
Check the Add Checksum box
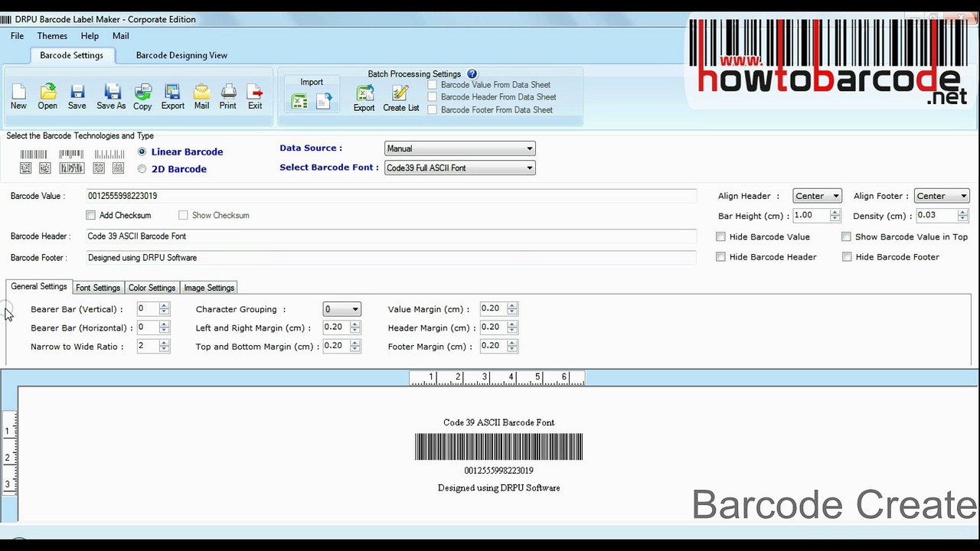[x=91, y=216]
